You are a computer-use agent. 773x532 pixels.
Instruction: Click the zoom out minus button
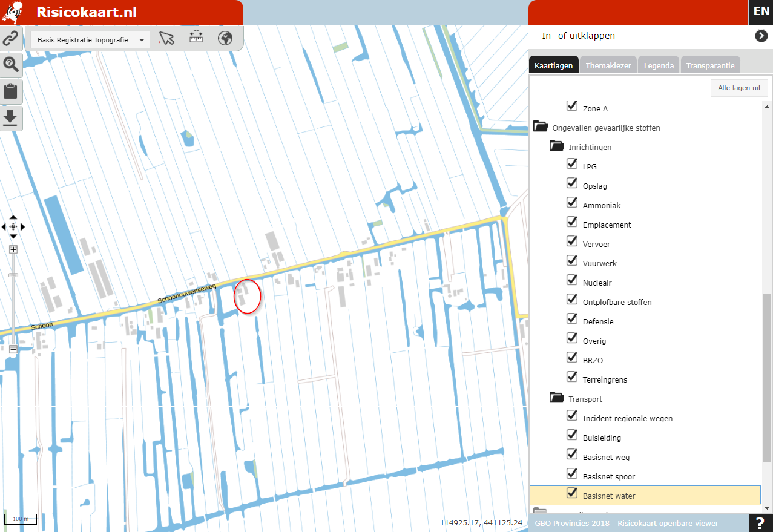[x=13, y=349]
